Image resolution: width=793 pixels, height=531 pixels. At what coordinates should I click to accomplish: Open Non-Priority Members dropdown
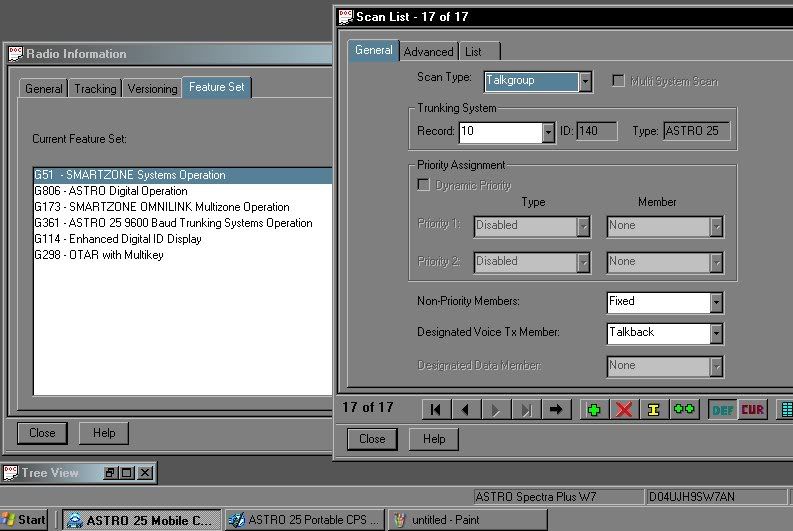point(716,302)
